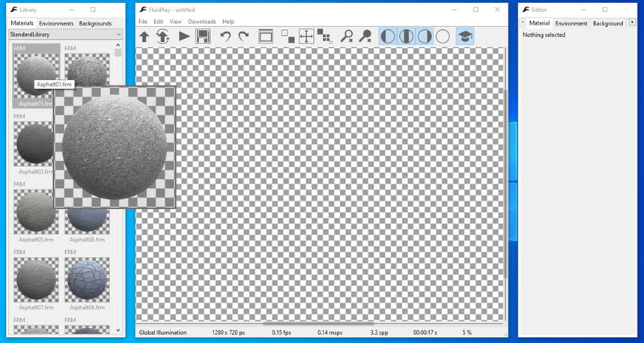Click the 5 % progress value
Image resolution: width=644 pixels, height=343 pixels.
pos(467,333)
